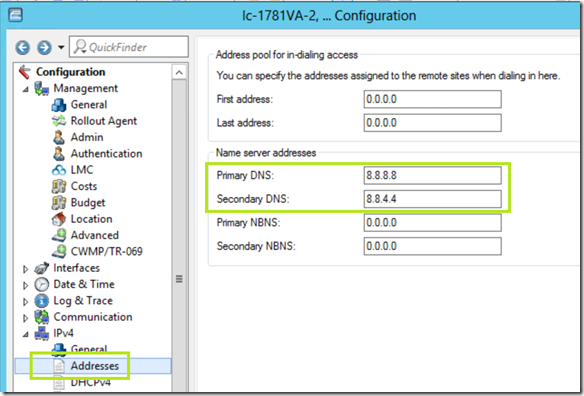Expand the Log & Trace node

[x=25, y=302]
